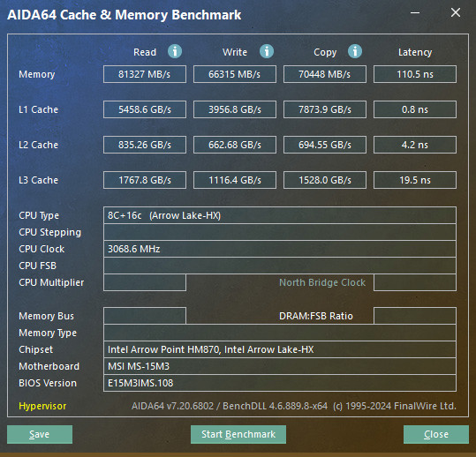Screen dimensions: 476x457
Task: Start Benchmark button
Action: point(238,434)
